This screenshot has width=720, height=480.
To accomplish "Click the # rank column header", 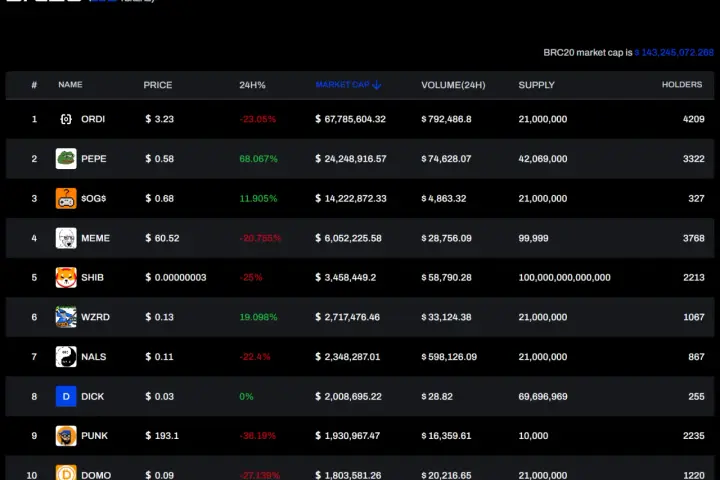I will point(34,85).
